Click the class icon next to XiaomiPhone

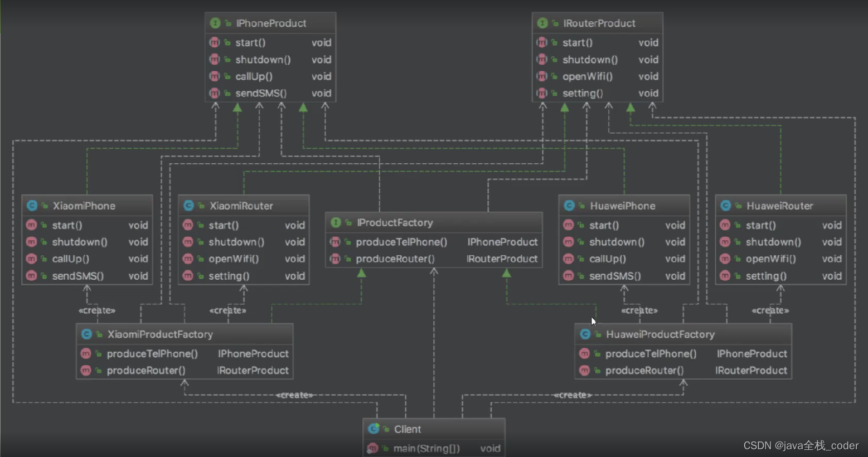(32, 206)
